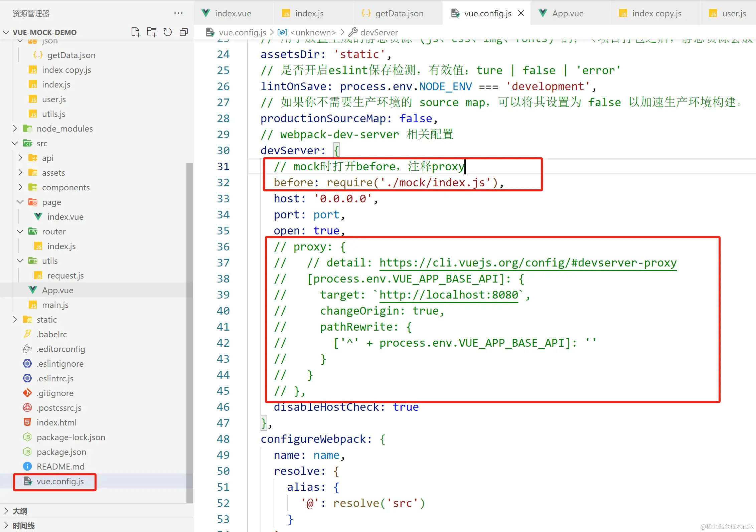The width and height of the screenshot is (756, 532).
Task: Open the index copy.js tab
Action: tap(657, 13)
